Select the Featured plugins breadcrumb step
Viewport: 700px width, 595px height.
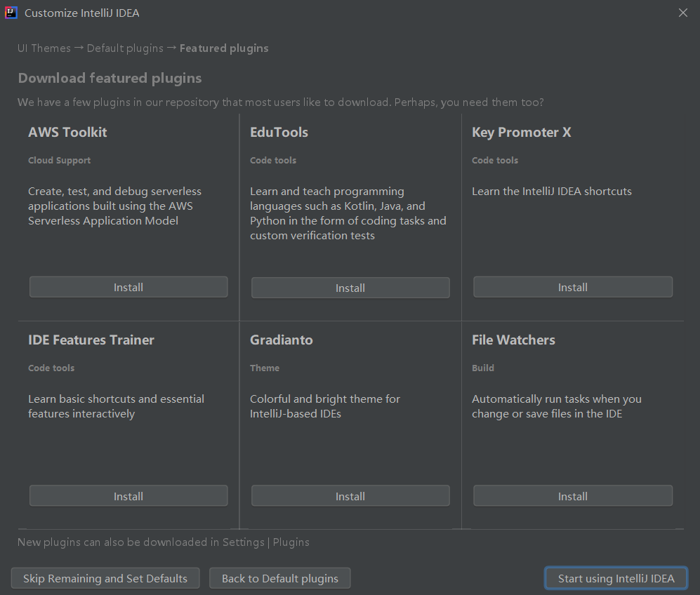tap(224, 48)
